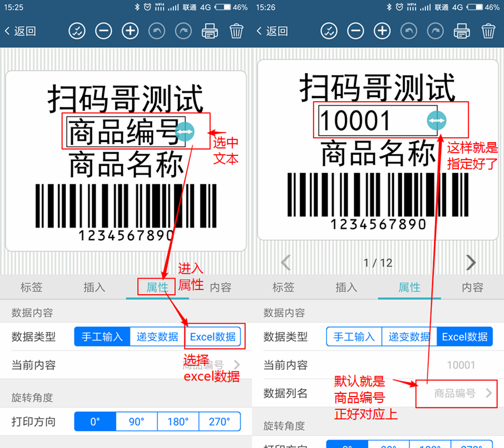This screenshot has width=504, height=448.
Task: Open 插入 tab in right screen
Action: click(346, 287)
